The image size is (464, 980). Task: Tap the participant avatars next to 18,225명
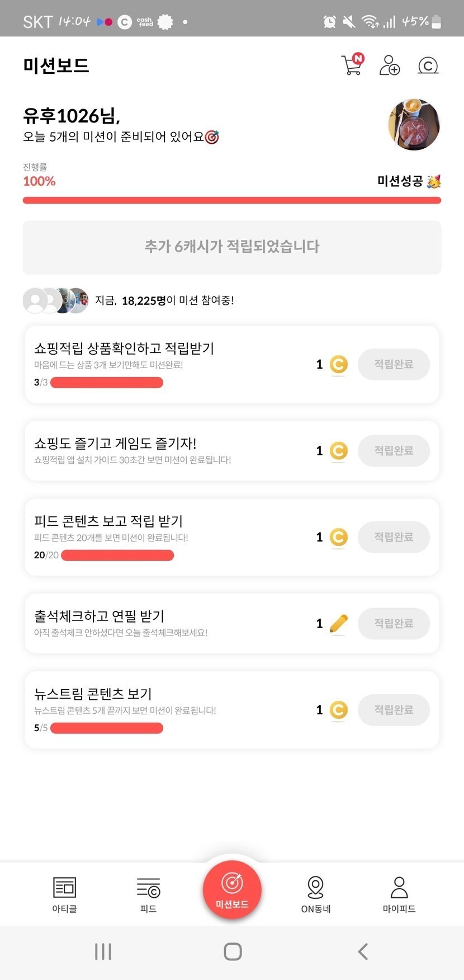(x=56, y=300)
